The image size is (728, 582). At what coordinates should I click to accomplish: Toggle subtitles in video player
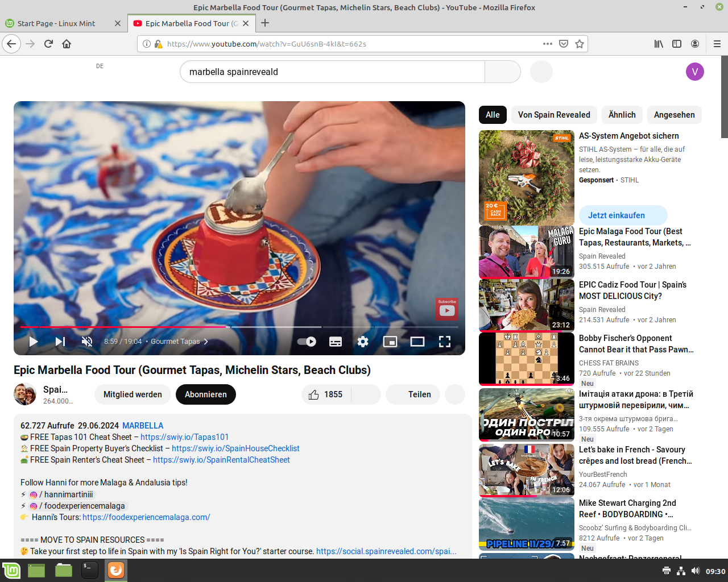(336, 342)
